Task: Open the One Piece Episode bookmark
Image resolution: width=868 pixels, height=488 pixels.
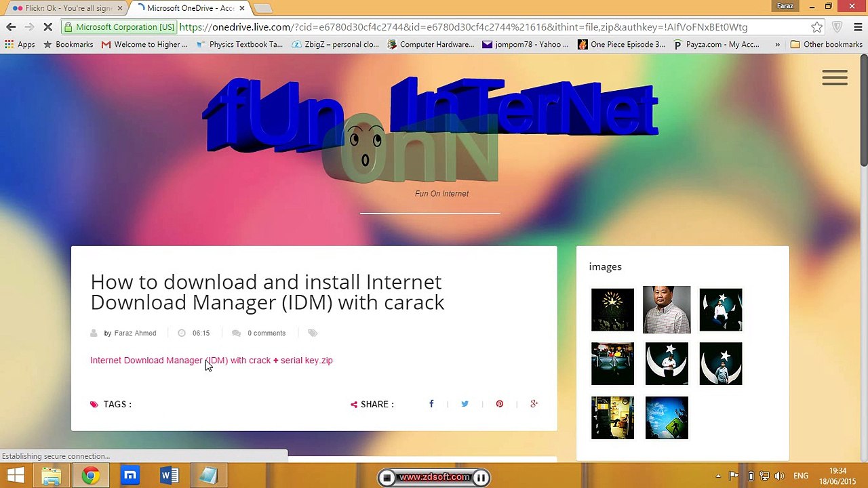Action: (x=622, y=45)
